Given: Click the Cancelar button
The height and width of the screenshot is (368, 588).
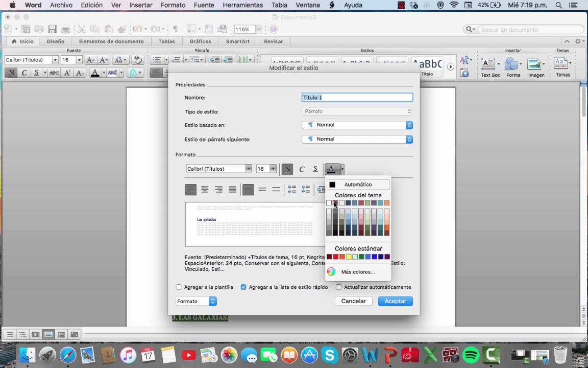Looking at the screenshot, I should 353,301.
